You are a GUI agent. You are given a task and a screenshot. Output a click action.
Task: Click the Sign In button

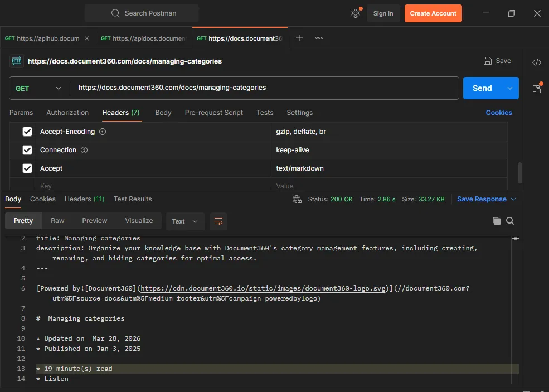(x=383, y=13)
